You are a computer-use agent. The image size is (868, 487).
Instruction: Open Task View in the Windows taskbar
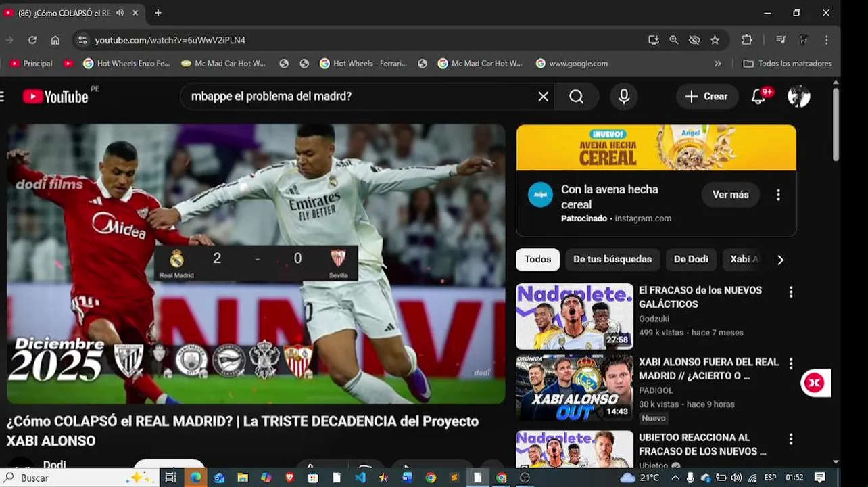[170, 478]
